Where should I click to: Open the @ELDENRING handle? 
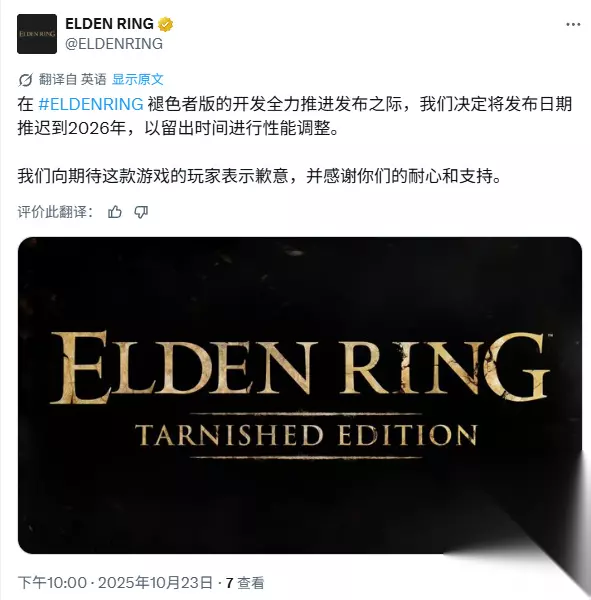coord(114,44)
